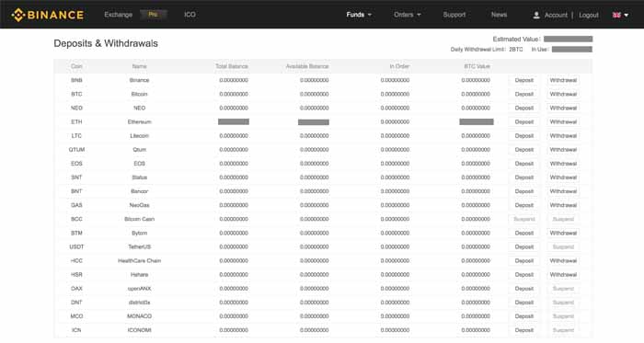
Task: Click the suspended BCC deposit button
Action: click(524, 219)
